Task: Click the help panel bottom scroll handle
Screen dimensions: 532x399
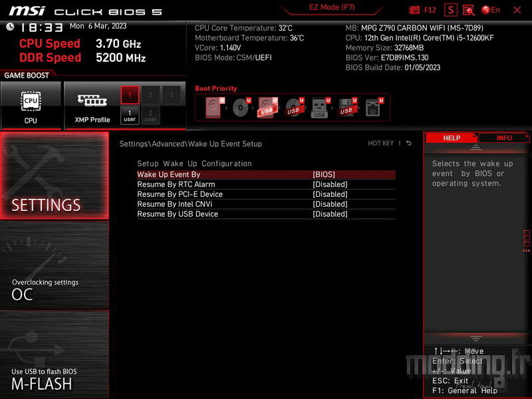Action: tap(475, 338)
